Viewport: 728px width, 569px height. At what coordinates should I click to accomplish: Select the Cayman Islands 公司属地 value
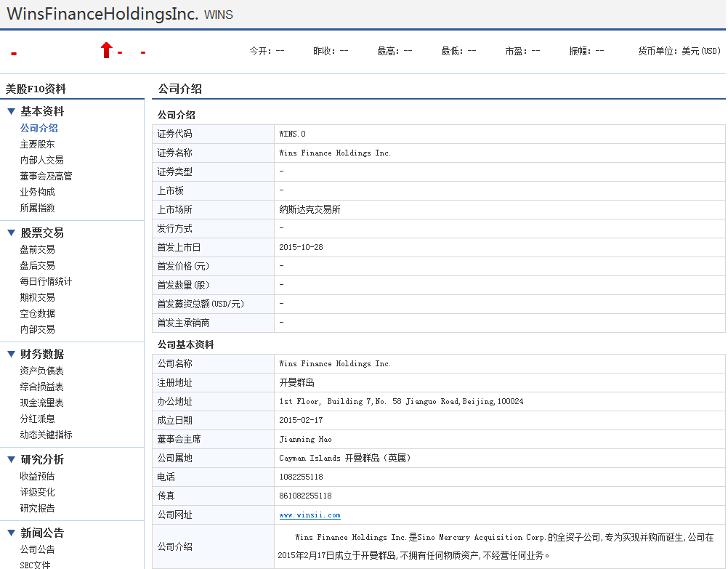(344, 458)
